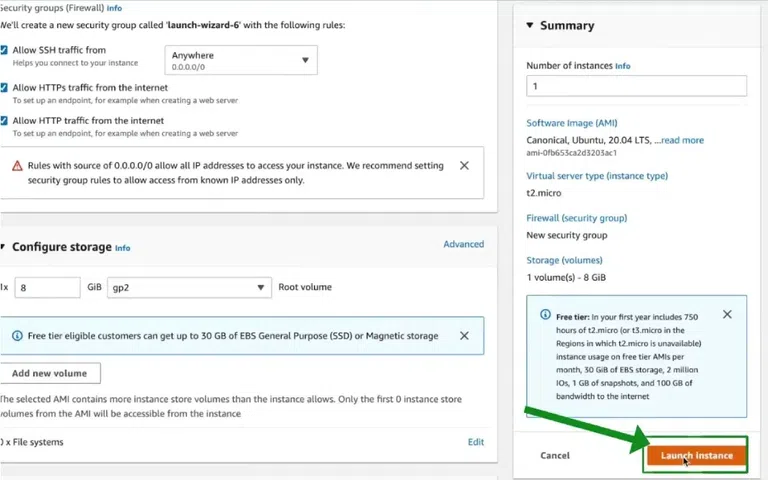Collapse the Configure storage section
768x480 pixels.
click(x=3, y=247)
